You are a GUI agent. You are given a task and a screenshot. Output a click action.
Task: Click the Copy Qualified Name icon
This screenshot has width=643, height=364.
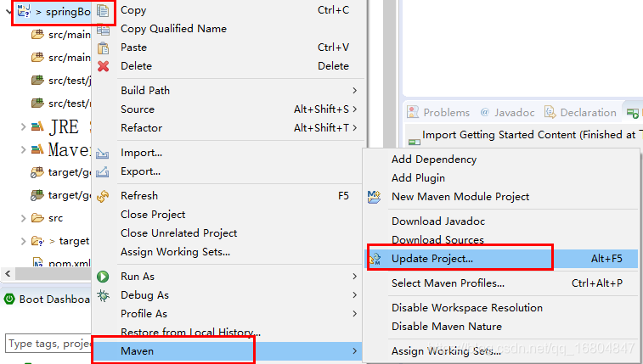click(103, 29)
